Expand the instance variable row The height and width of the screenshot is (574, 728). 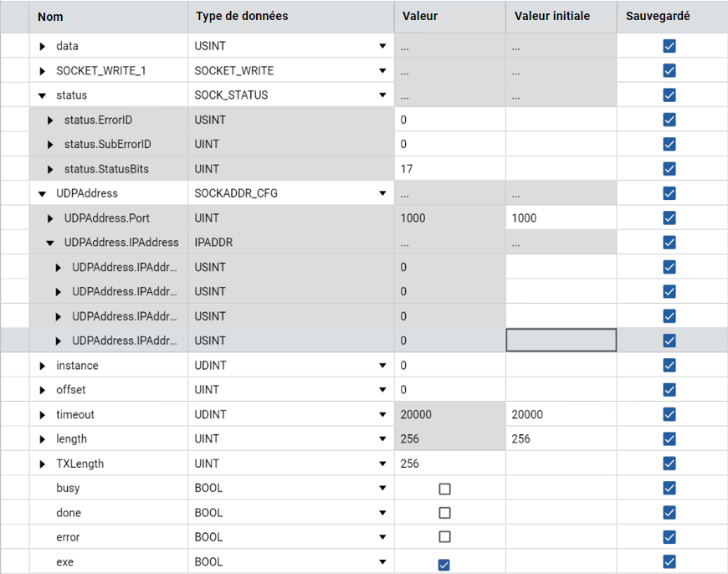(x=42, y=366)
